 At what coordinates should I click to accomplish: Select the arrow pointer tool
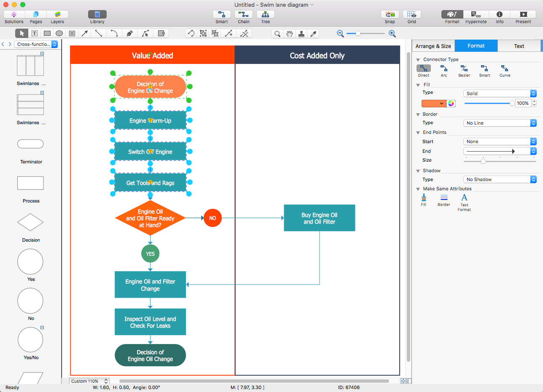22,33
